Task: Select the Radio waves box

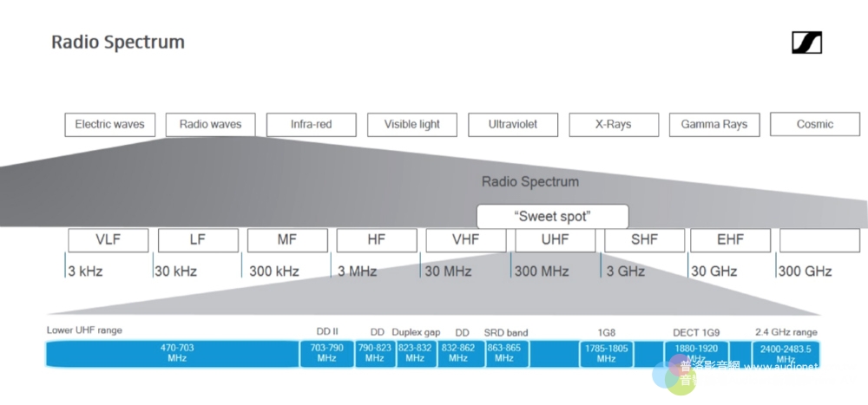Action: click(210, 125)
